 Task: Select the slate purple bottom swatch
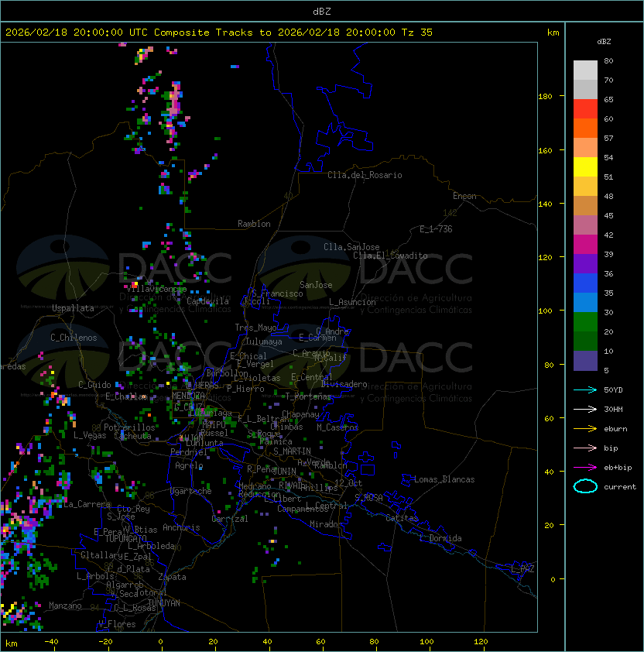(585, 361)
